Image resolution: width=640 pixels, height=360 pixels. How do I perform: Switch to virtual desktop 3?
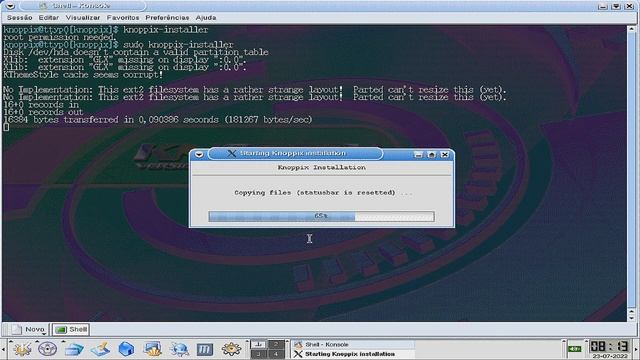pos(258,354)
